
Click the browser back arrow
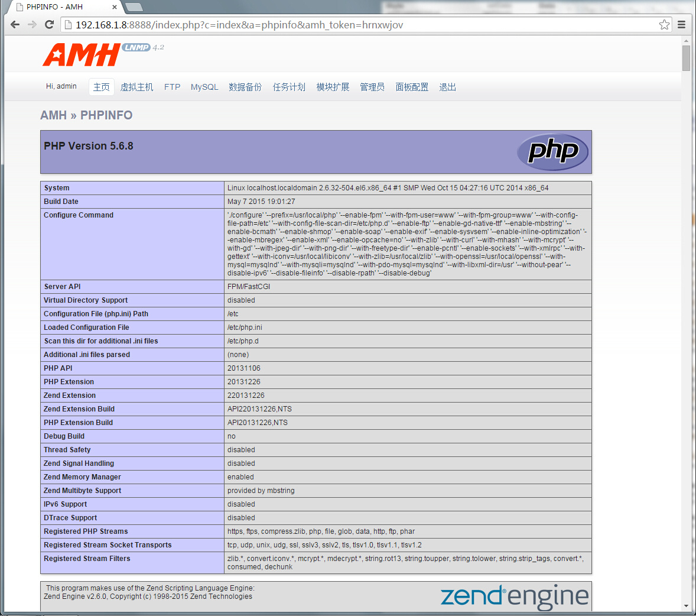15,24
